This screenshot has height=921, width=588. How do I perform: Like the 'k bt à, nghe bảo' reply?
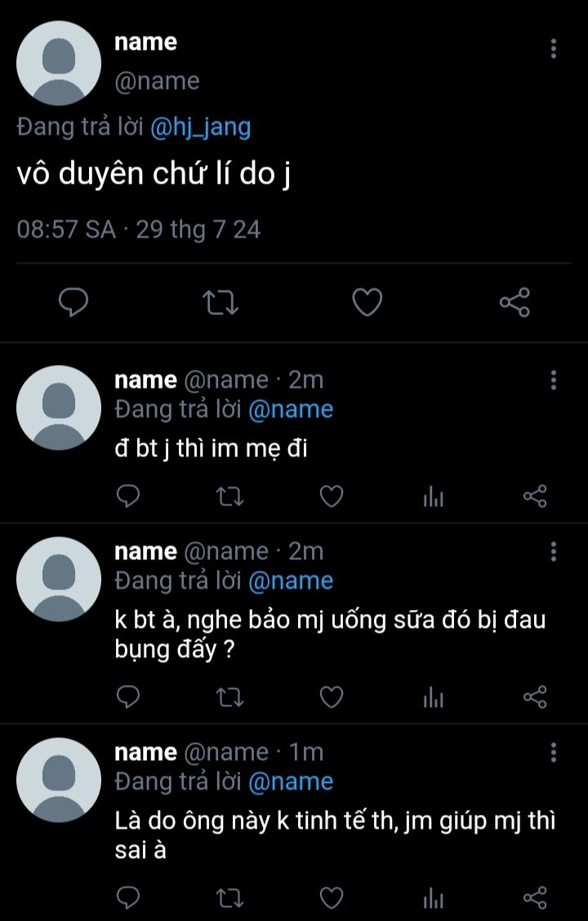click(331, 696)
